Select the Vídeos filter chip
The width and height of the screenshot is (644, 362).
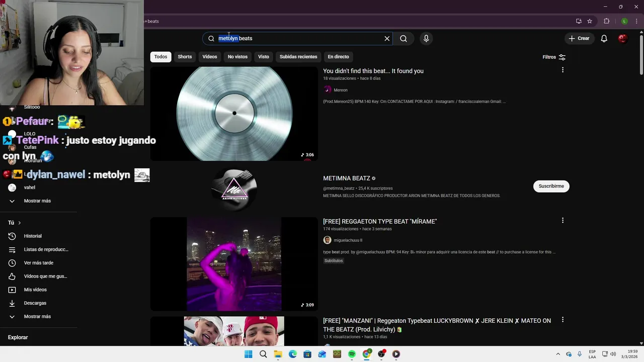tap(210, 57)
